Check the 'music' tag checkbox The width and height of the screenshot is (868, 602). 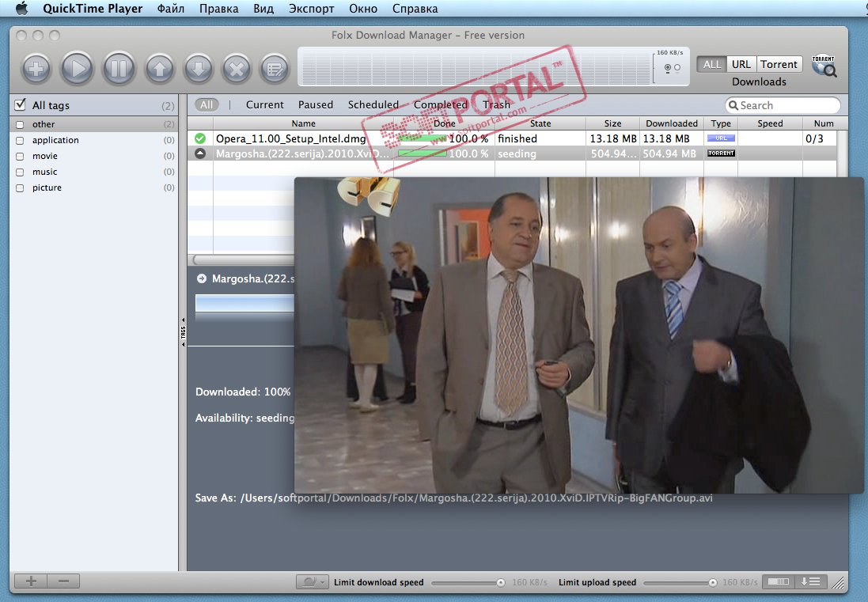[20, 172]
